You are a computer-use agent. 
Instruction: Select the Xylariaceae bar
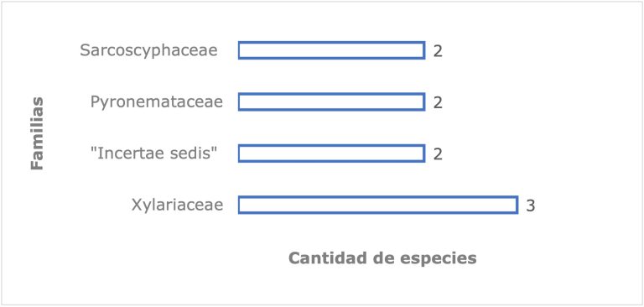point(378,205)
